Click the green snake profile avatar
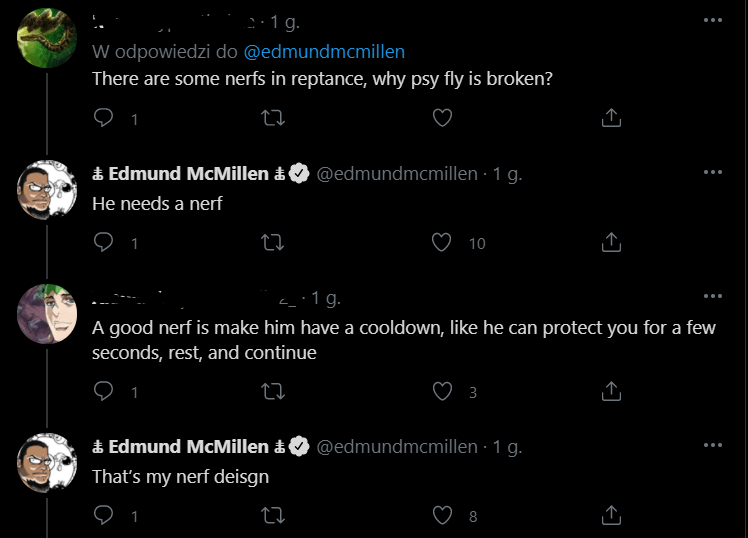Screen dimensions: 748x538 47,38
